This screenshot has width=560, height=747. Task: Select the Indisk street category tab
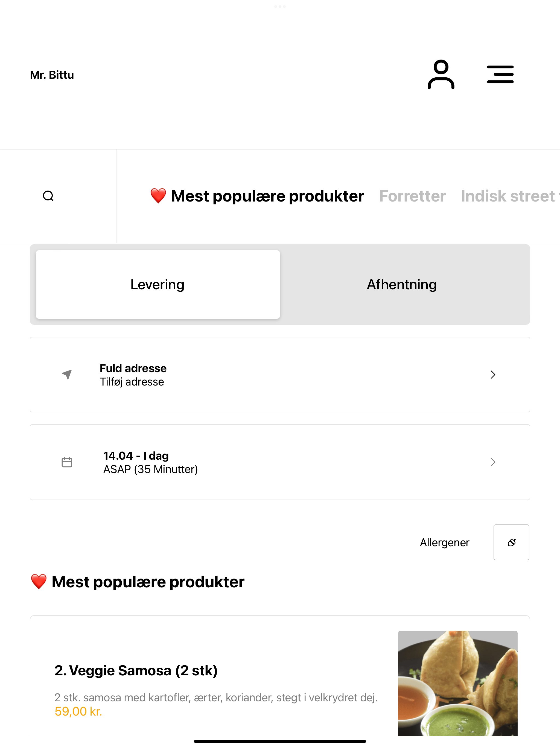(x=510, y=196)
